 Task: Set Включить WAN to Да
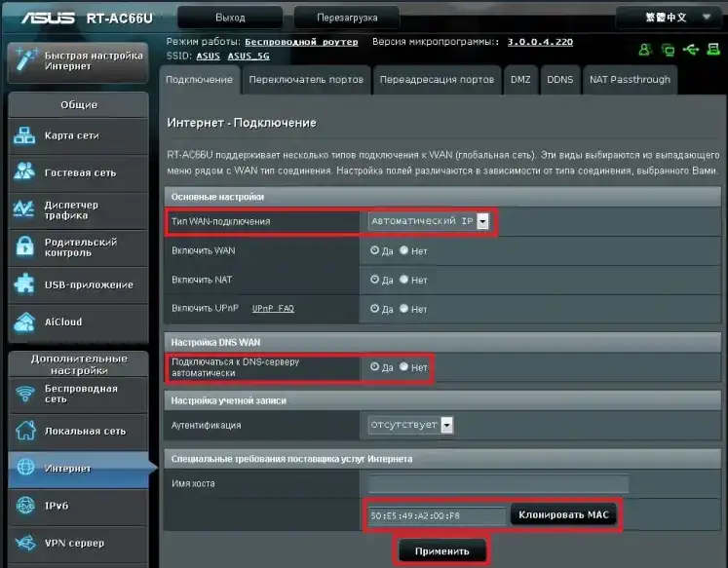click(x=374, y=250)
